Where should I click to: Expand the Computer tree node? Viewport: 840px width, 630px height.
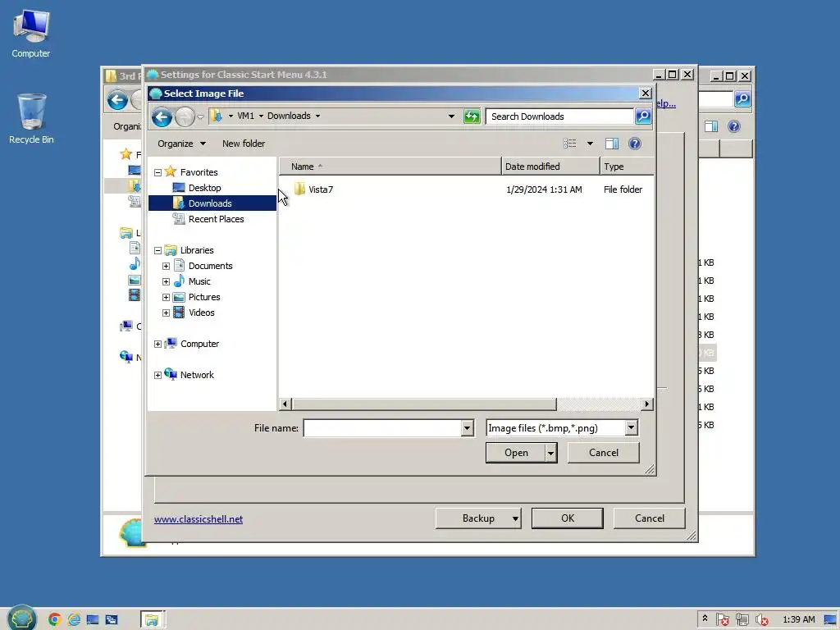(x=158, y=344)
